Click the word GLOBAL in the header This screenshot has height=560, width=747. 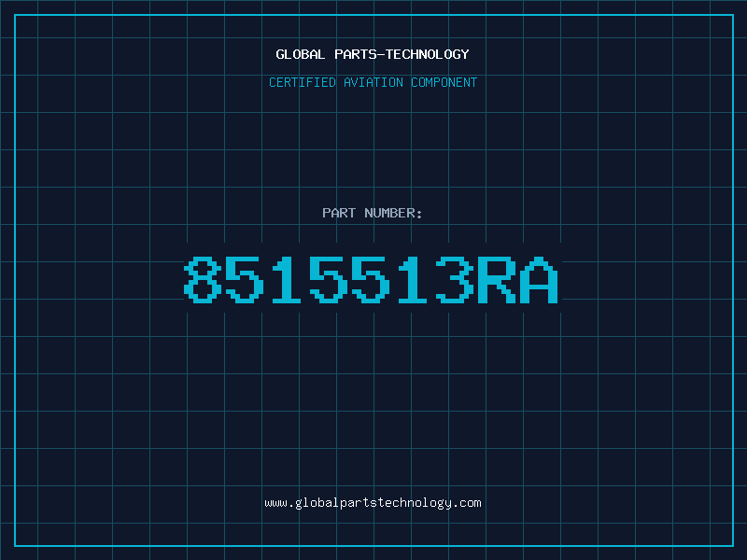tap(300, 54)
